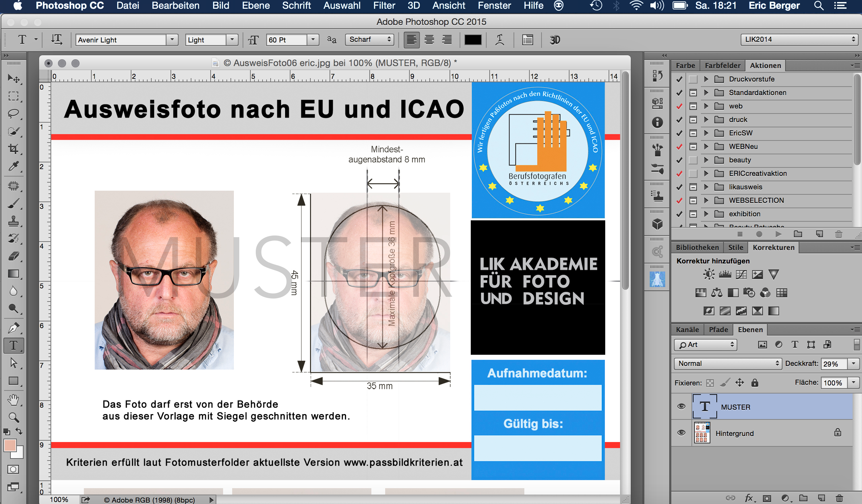
Task: Uncheck the Druckvorstufe action set
Action: point(679,79)
